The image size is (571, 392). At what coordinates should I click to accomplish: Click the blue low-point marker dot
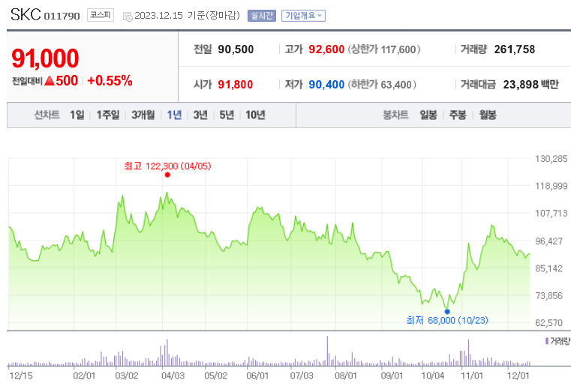[447, 312]
